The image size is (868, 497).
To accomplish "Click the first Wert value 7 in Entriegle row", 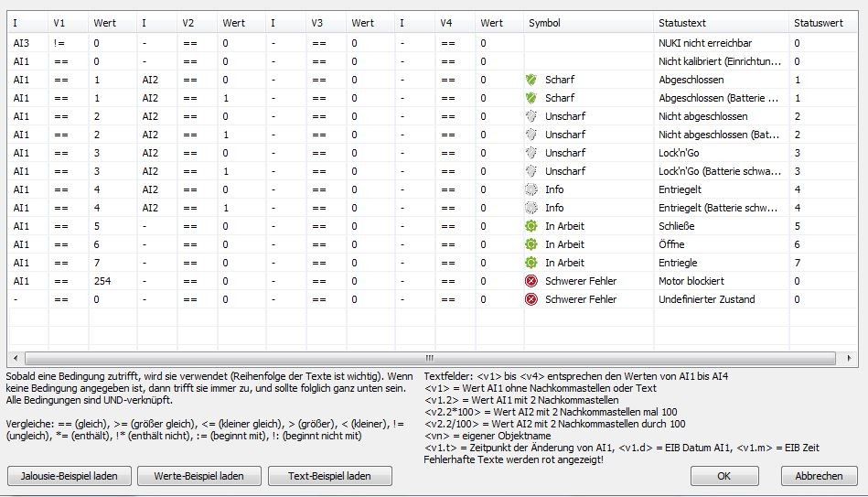I will pyautogui.click(x=96, y=263).
